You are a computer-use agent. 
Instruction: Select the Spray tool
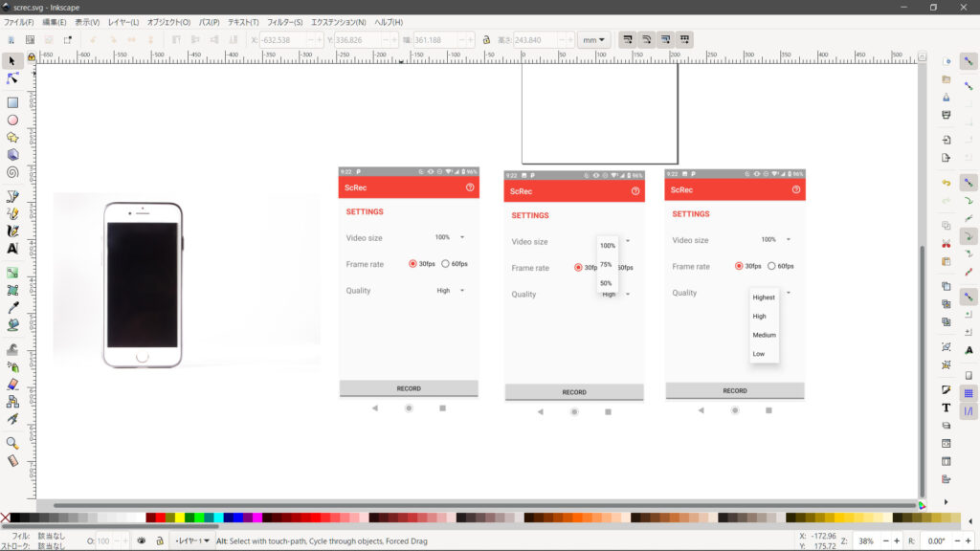click(11, 366)
